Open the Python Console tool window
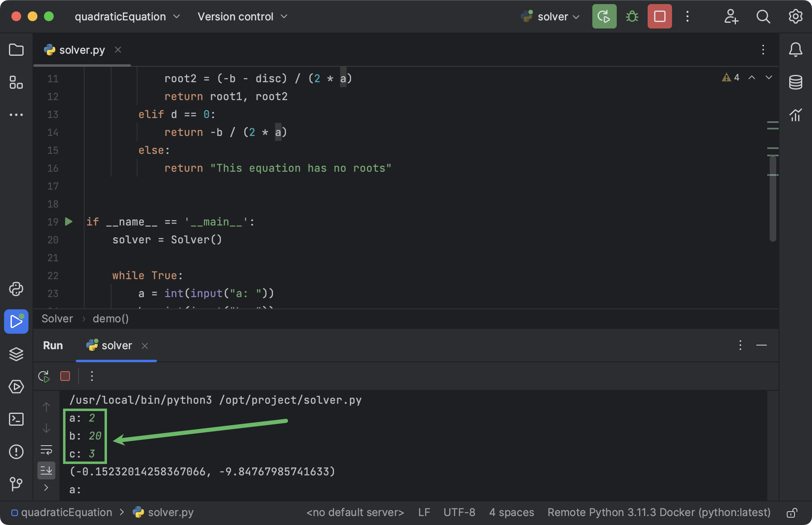The image size is (812, 525). tap(16, 289)
